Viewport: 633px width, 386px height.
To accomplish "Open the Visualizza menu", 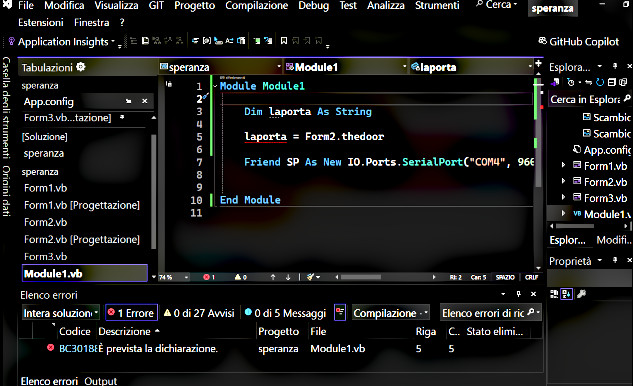I will click(x=116, y=5).
